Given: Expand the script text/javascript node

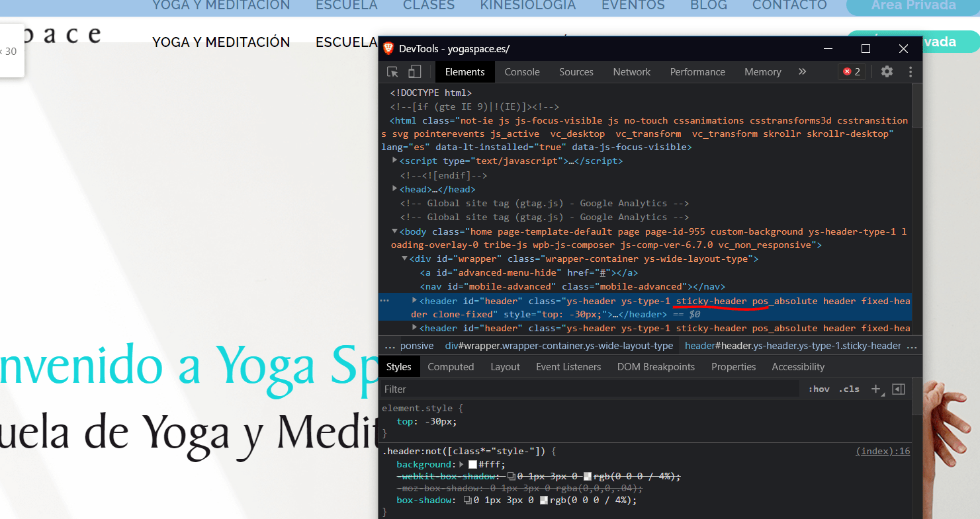Looking at the screenshot, I should click(x=395, y=161).
